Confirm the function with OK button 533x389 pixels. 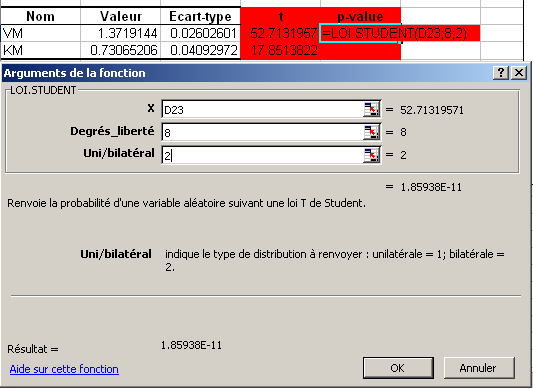[x=398, y=368]
